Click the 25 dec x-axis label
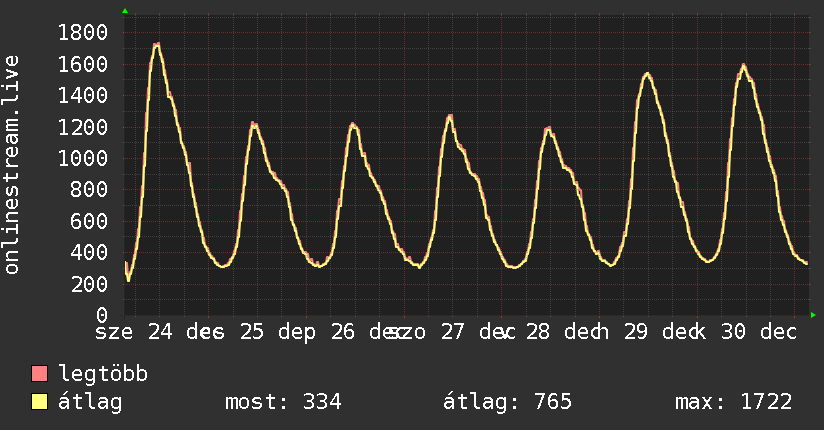This screenshot has height=430, width=824. (x=278, y=332)
